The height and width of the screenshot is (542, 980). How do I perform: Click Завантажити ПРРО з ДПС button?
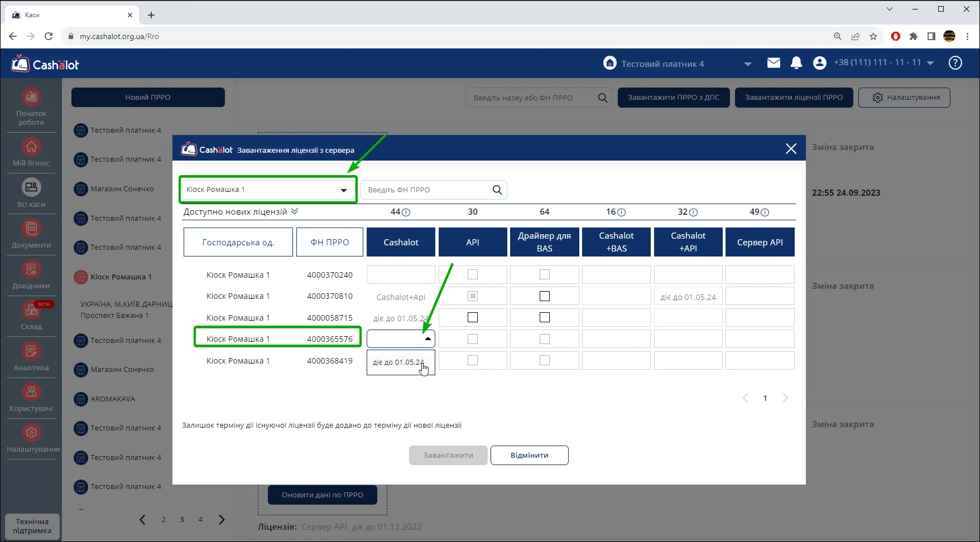674,98
